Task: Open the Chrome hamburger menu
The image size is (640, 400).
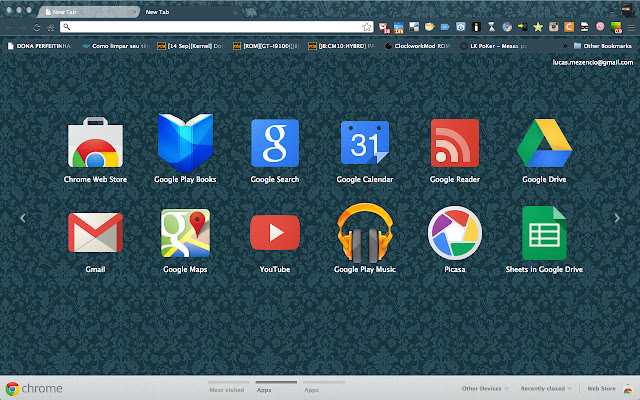Action: 631,28
